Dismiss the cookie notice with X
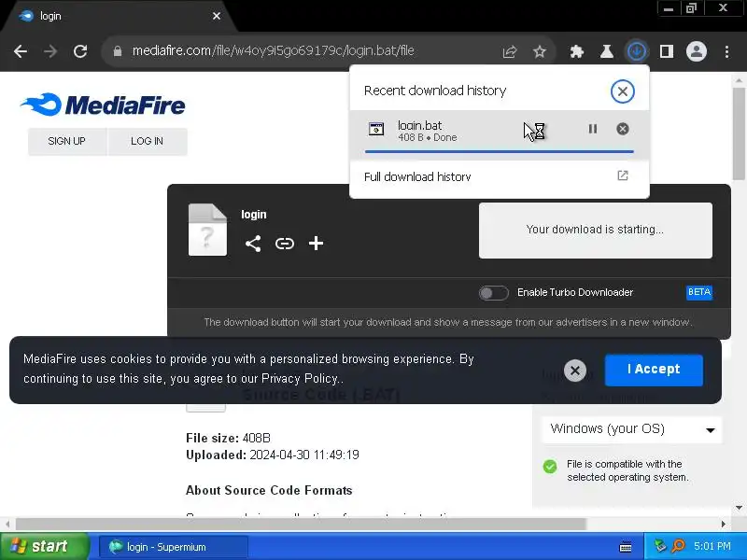747x560 pixels. [x=574, y=371]
